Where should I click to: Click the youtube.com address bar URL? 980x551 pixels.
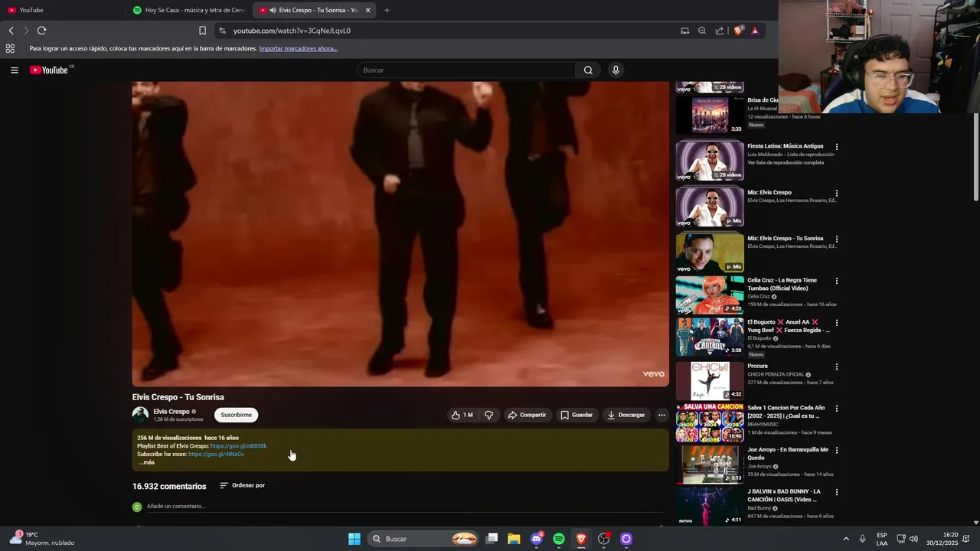[292, 31]
